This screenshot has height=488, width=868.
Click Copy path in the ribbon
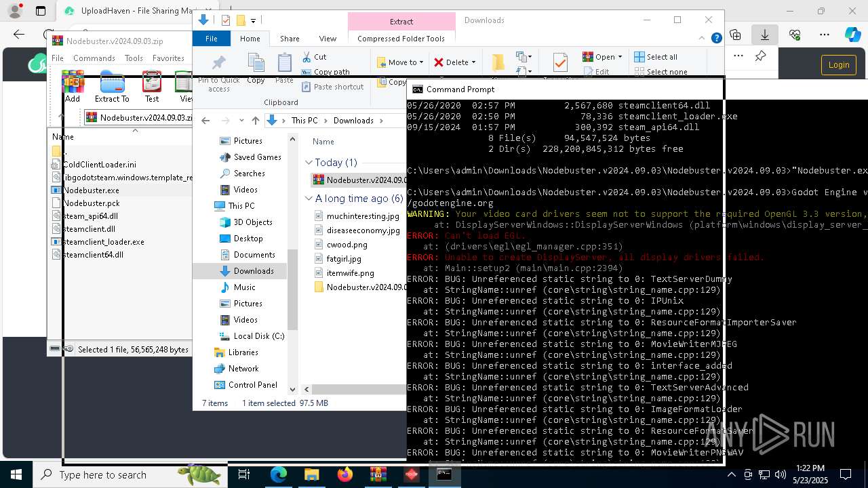click(325, 72)
